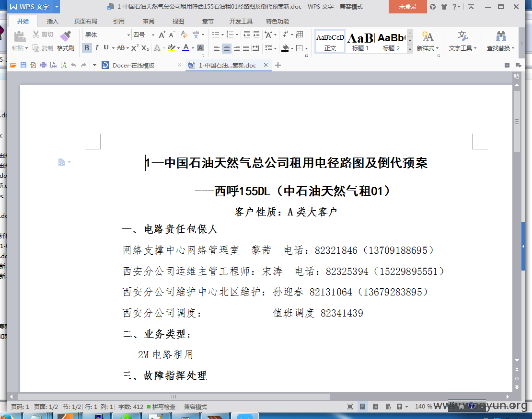Image resolution: width=532 pixels, height=419 pixels.
Task: Toggle center alignment
Action: click(x=227, y=48)
